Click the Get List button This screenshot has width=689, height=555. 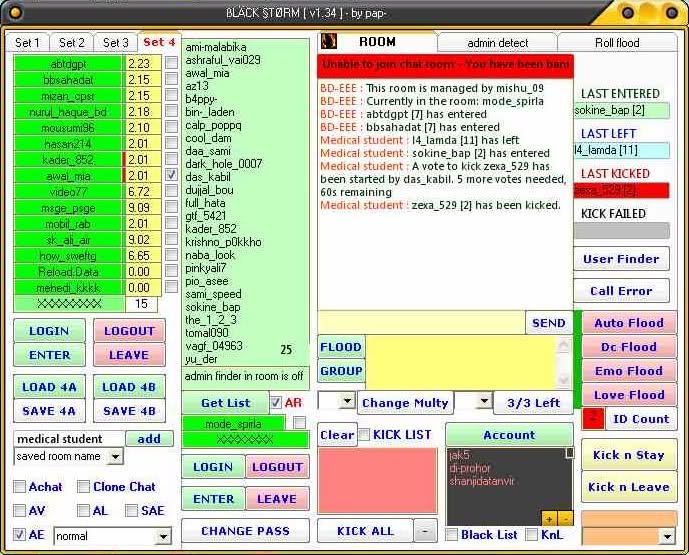coord(225,403)
